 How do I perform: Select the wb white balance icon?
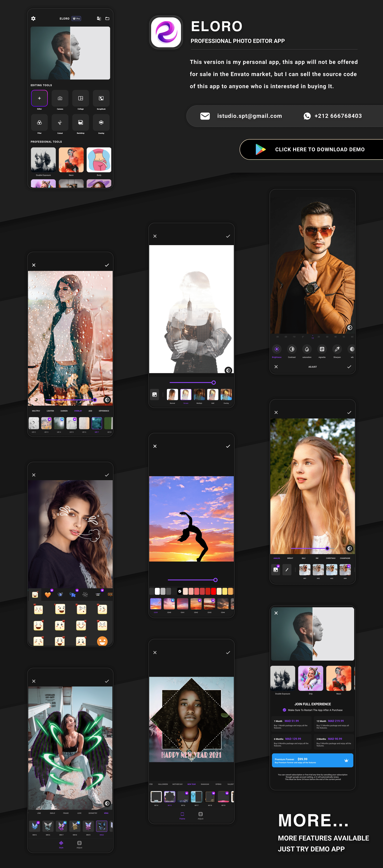(352, 349)
